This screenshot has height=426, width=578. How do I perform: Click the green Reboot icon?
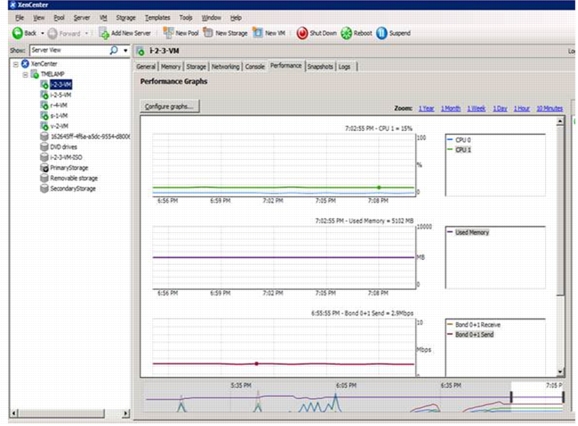coord(346,33)
